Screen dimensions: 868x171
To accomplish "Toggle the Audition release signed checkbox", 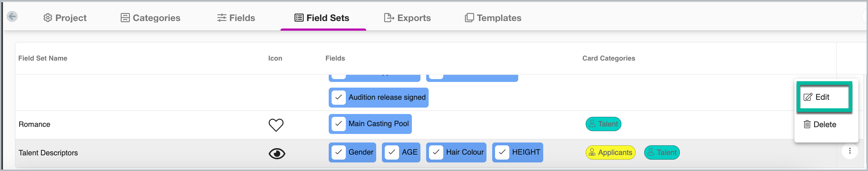I will pyautogui.click(x=338, y=97).
